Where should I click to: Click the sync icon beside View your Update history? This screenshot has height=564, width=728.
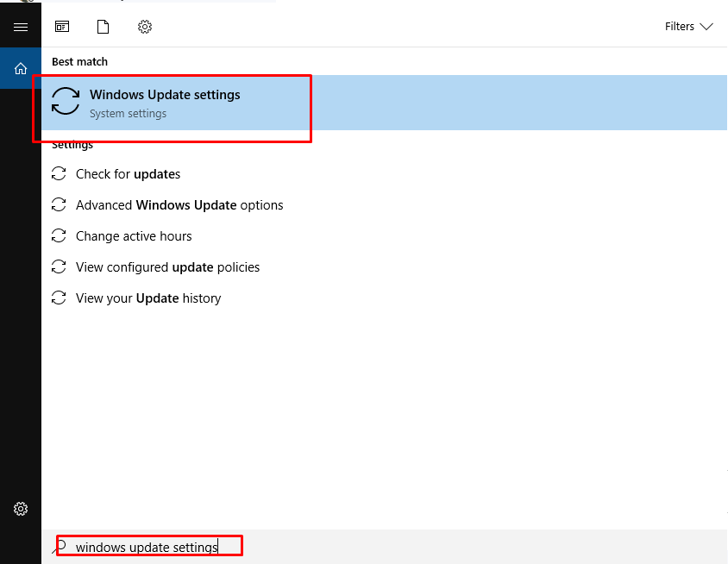(59, 298)
